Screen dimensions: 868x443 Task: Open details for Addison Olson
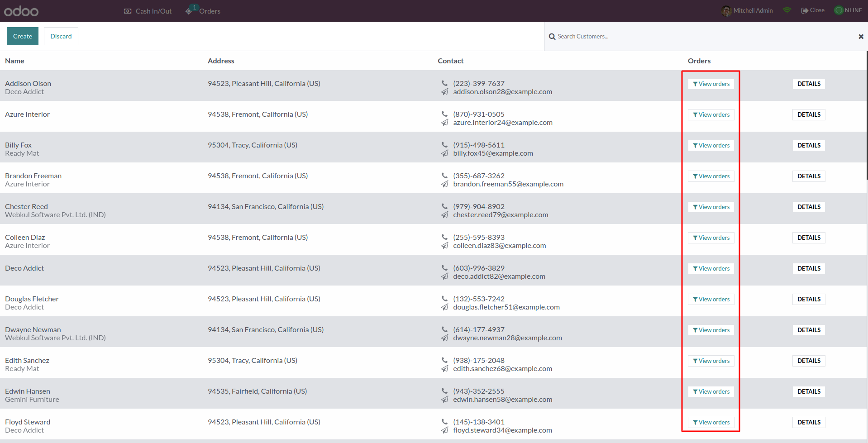[x=809, y=84]
